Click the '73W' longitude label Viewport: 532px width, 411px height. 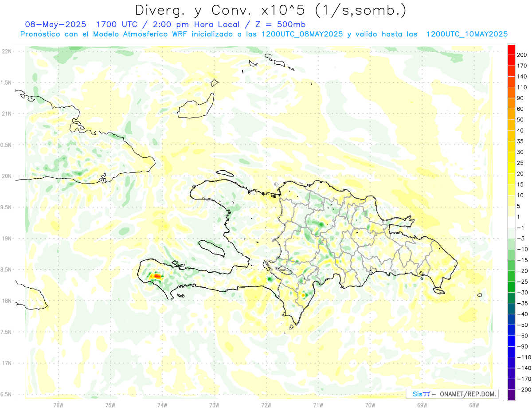(x=214, y=405)
